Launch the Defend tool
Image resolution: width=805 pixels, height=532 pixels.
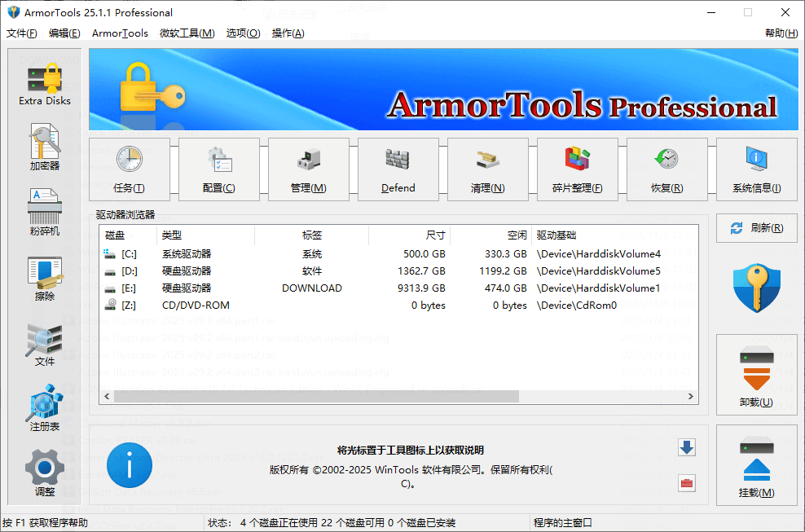398,169
